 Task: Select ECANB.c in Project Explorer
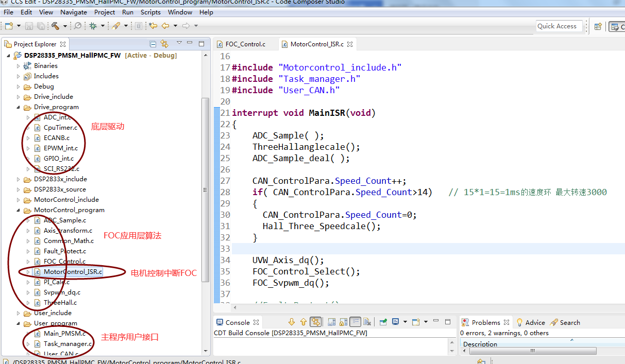tap(56, 138)
